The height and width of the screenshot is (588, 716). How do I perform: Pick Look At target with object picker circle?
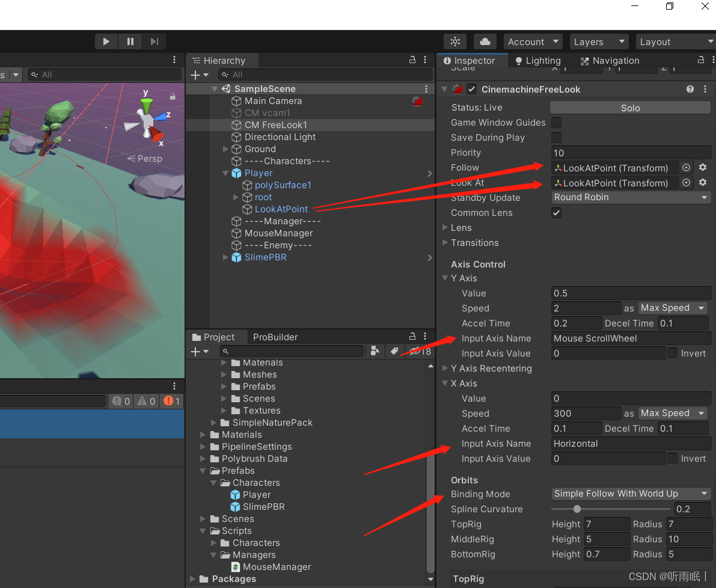coord(686,183)
